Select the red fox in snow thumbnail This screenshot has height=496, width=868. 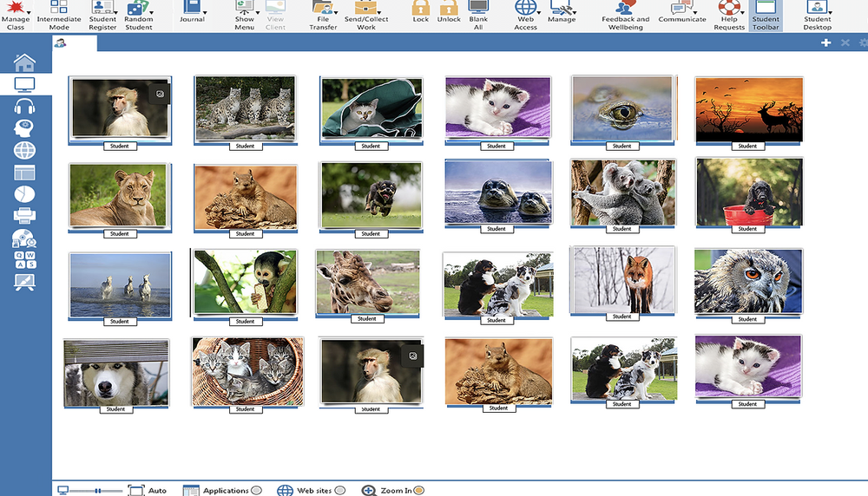[622, 280]
